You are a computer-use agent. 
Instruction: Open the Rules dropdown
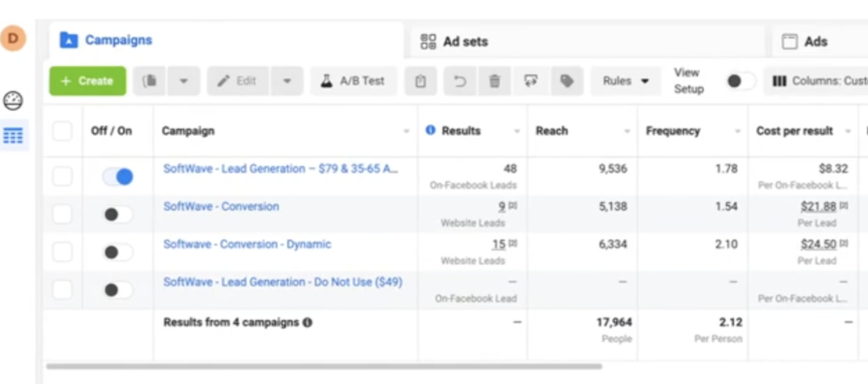626,81
